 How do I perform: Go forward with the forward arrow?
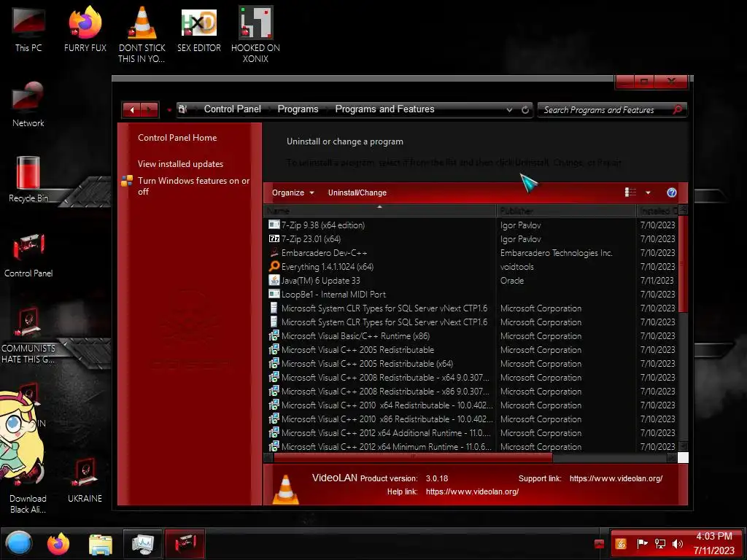coord(150,110)
